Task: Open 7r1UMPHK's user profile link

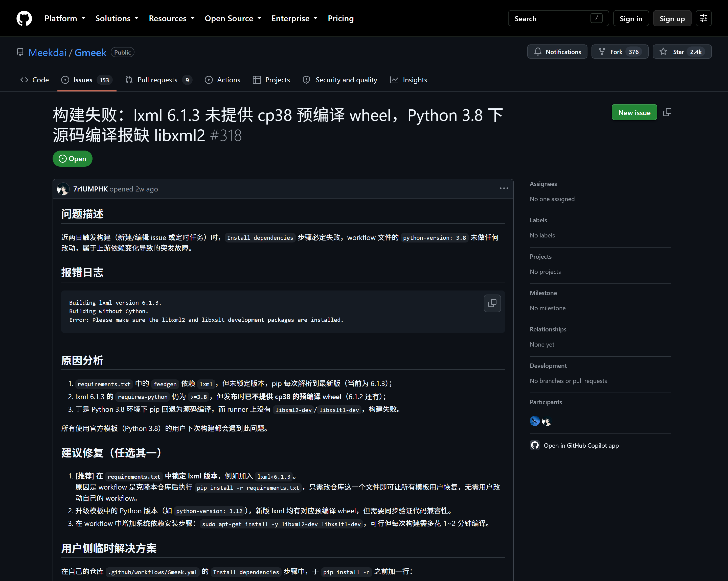Action: [x=90, y=189]
